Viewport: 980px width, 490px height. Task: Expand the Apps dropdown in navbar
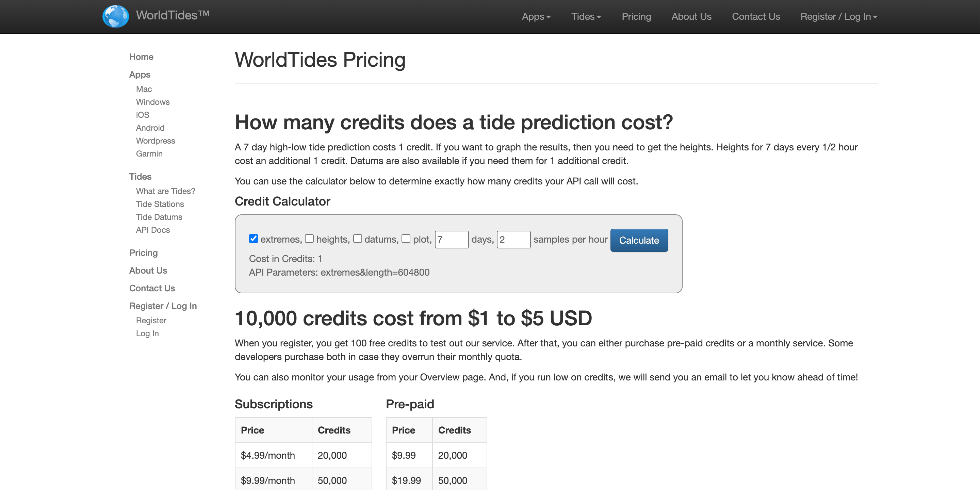pyautogui.click(x=536, y=17)
